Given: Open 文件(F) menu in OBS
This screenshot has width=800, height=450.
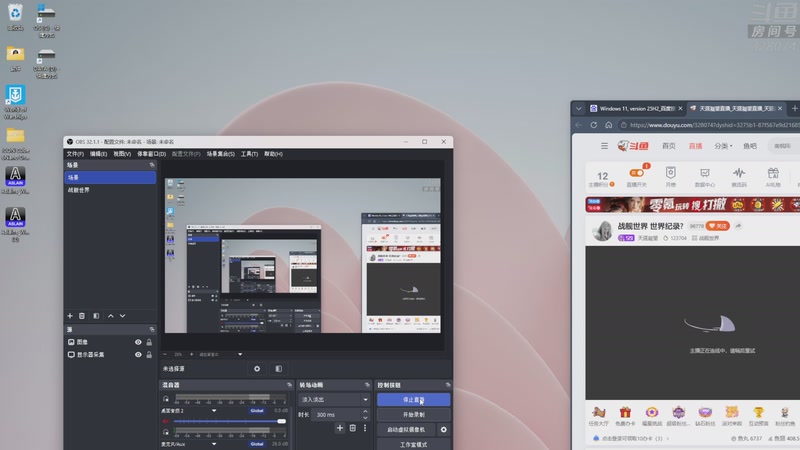Looking at the screenshot, I should (75, 154).
